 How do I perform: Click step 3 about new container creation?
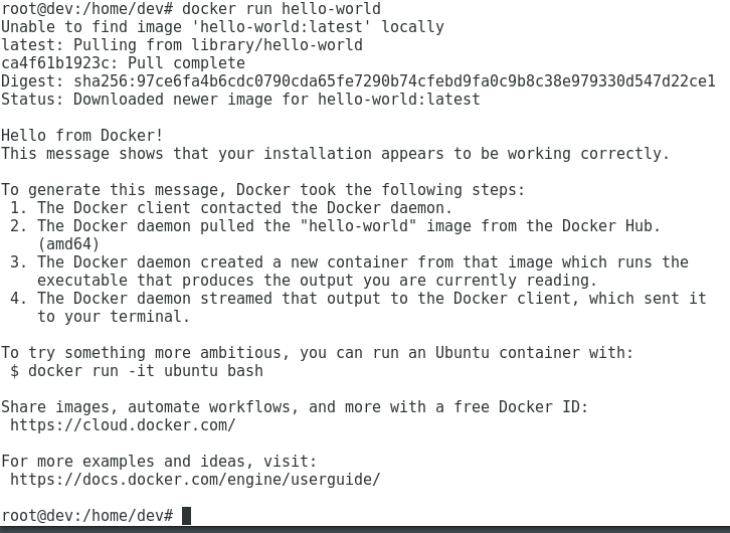[349, 271]
